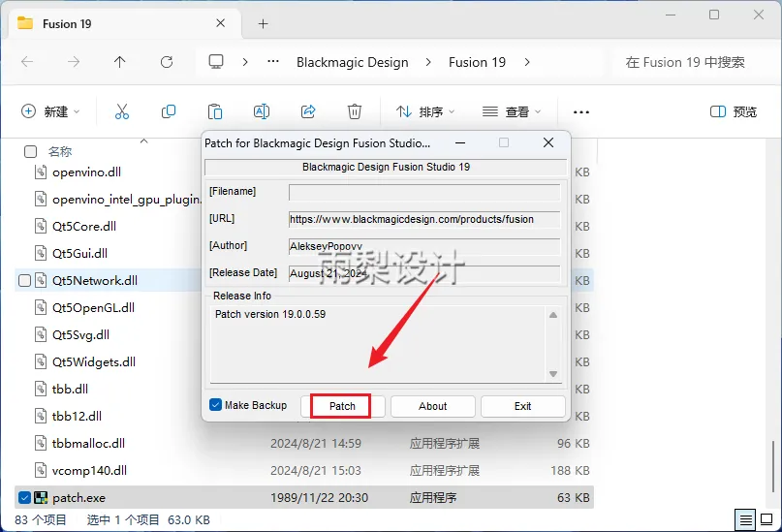The image size is (782, 532).
Task: Close the Patch for Blackmagic dialog
Action: [x=548, y=143]
